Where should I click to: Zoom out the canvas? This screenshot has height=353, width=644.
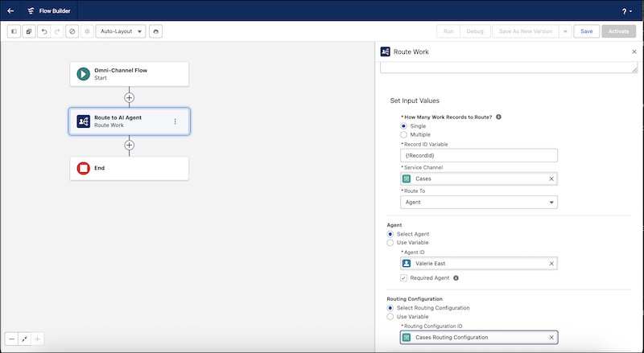[x=11, y=339]
